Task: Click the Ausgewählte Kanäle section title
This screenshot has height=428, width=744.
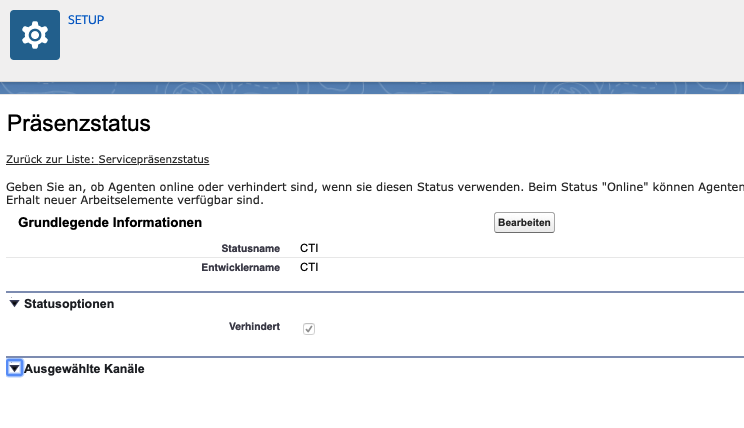Action: coord(84,369)
